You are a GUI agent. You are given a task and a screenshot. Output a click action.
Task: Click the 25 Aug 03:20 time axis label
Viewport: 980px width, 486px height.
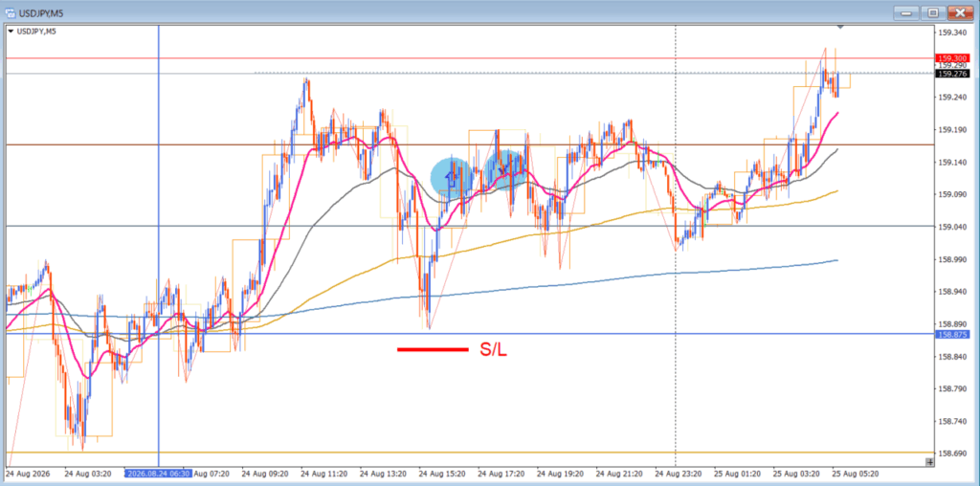click(x=797, y=474)
